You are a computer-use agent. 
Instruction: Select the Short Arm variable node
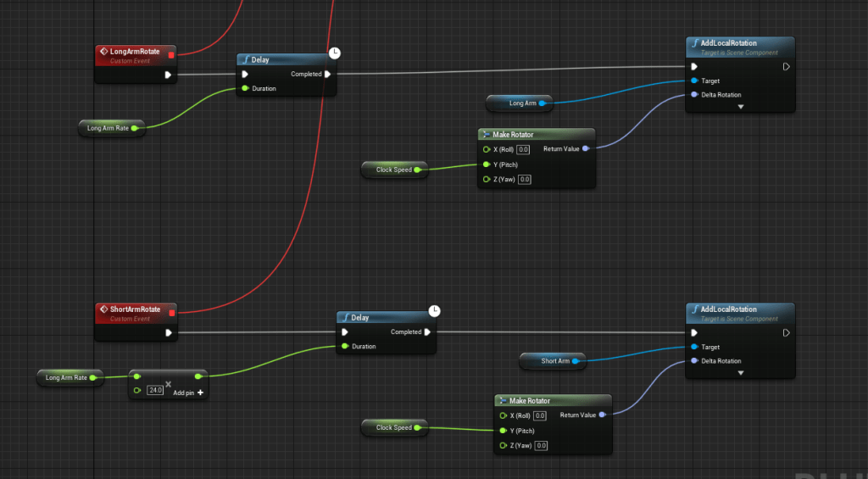[551, 361]
